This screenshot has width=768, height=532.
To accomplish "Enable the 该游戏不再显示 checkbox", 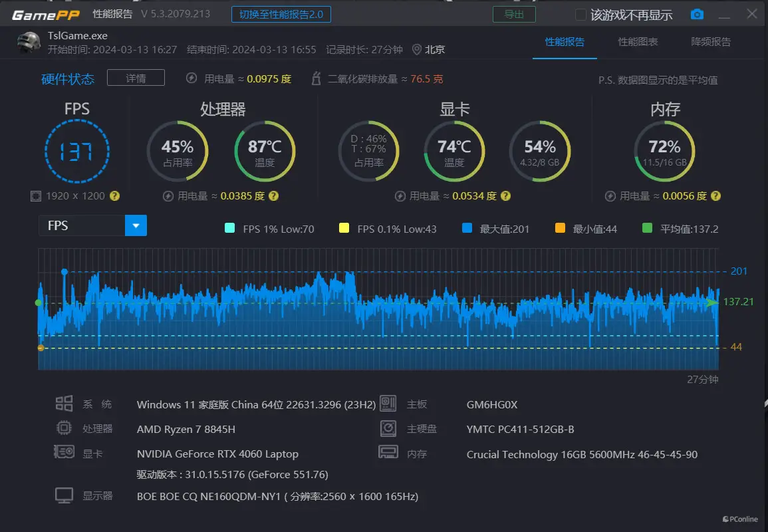I will [x=580, y=15].
